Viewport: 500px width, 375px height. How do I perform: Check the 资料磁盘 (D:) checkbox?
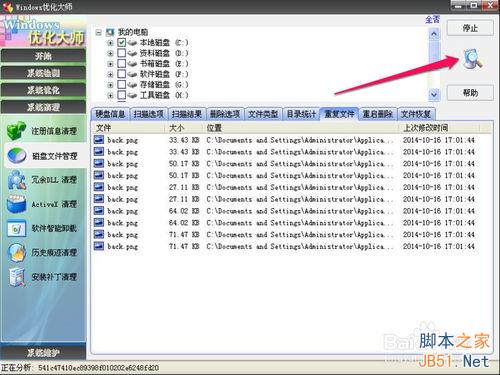[122, 53]
